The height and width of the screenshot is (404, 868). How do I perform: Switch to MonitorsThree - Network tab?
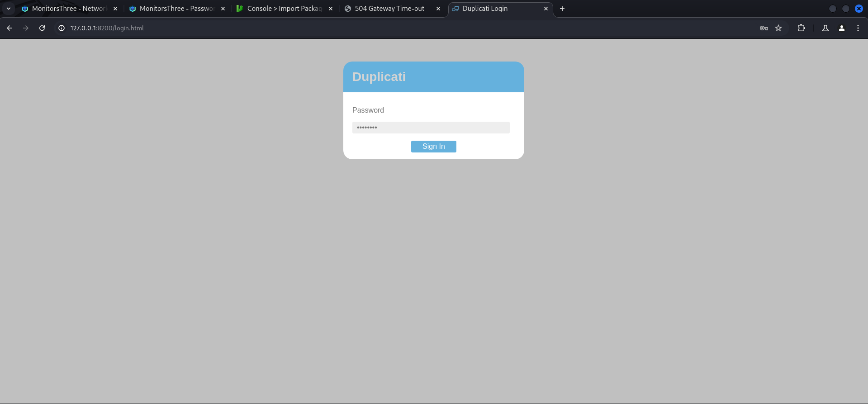click(x=69, y=9)
